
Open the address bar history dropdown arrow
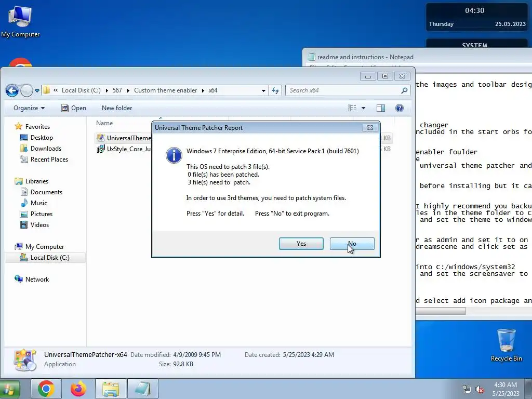[x=263, y=90]
